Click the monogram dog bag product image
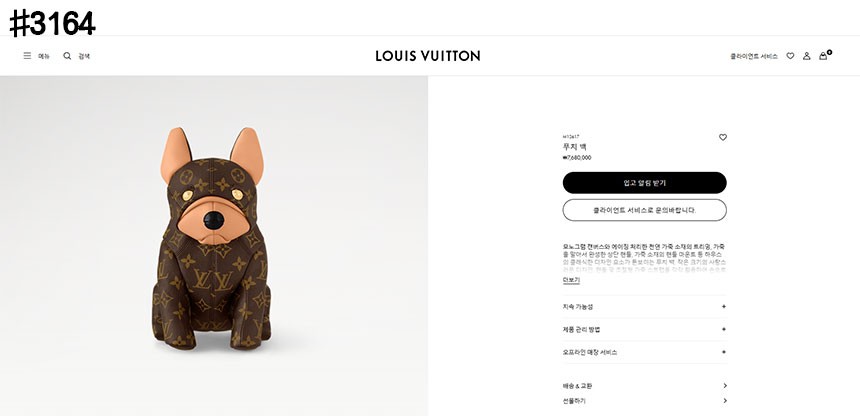This screenshot has height=416, width=860. tap(213, 245)
